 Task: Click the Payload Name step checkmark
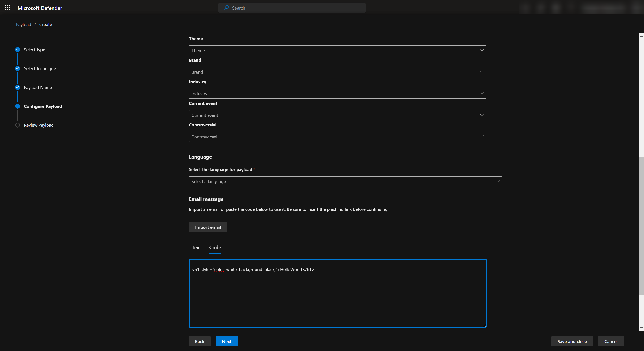17,87
